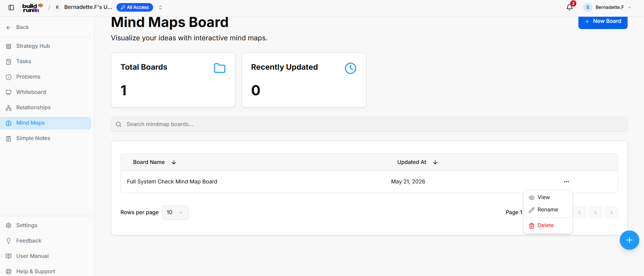Click the Full System Check Mind Map Board row
The height and width of the screenshot is (276, 644).
(369, 182)
